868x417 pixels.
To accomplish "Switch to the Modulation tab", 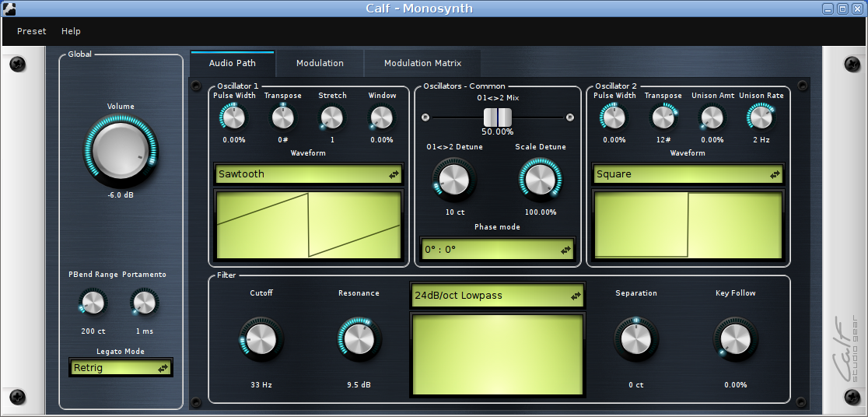I will (320, 63).
